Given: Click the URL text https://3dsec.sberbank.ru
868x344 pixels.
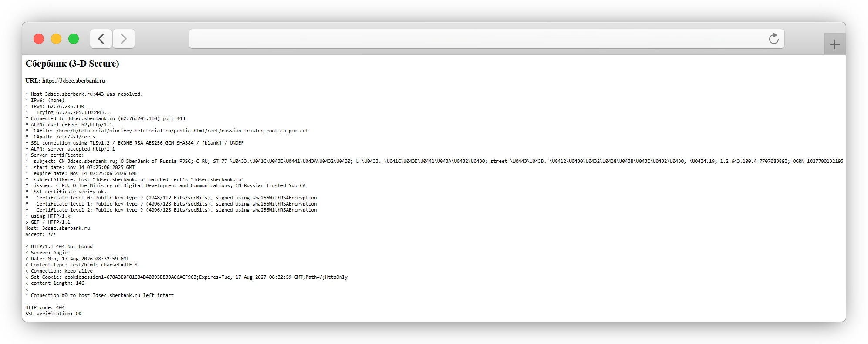Looking at the screenshot, I should tap(74, 81).
